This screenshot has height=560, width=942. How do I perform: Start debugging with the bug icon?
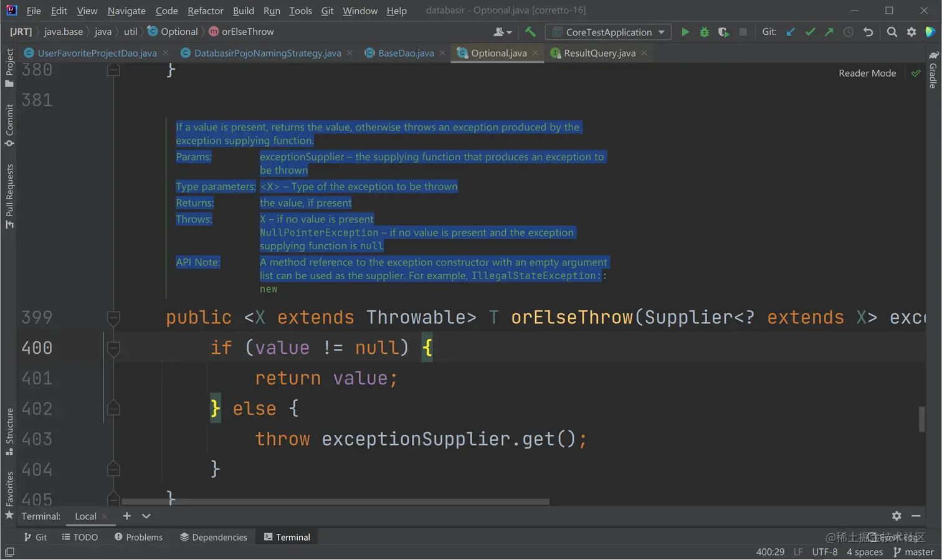tap(704, 32)
